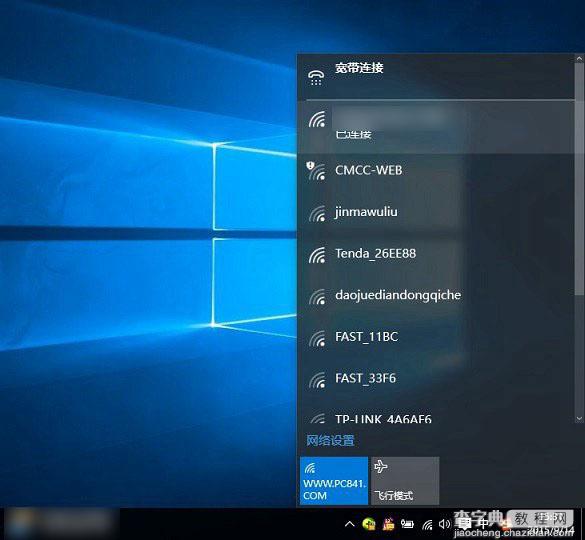This screenshot has height=540, width=585.
Task: Click the scroll down arrow of the network list
Action: click(579, 418)
